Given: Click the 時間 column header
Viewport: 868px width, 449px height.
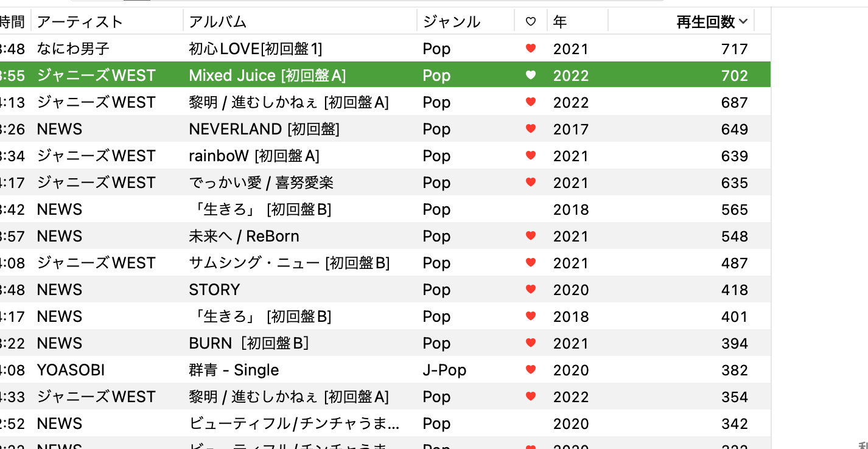Looking at the screenshot, I should tap(12, 22).
